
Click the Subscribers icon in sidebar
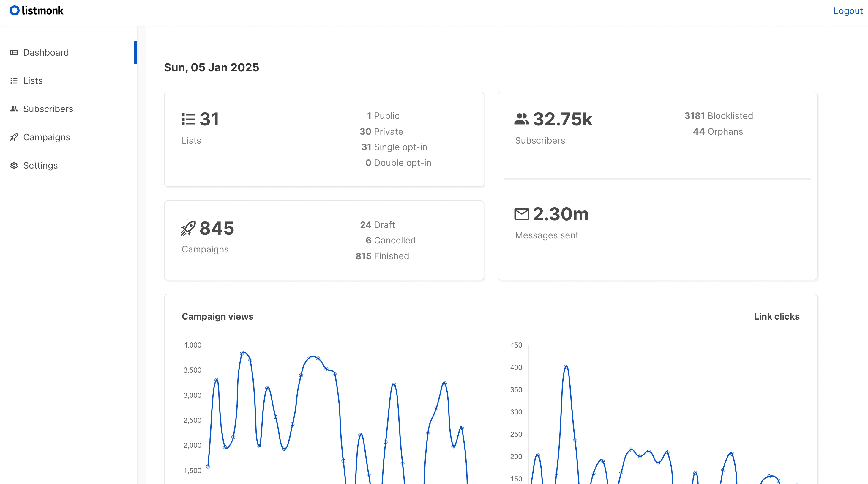[x=14, y=109]
